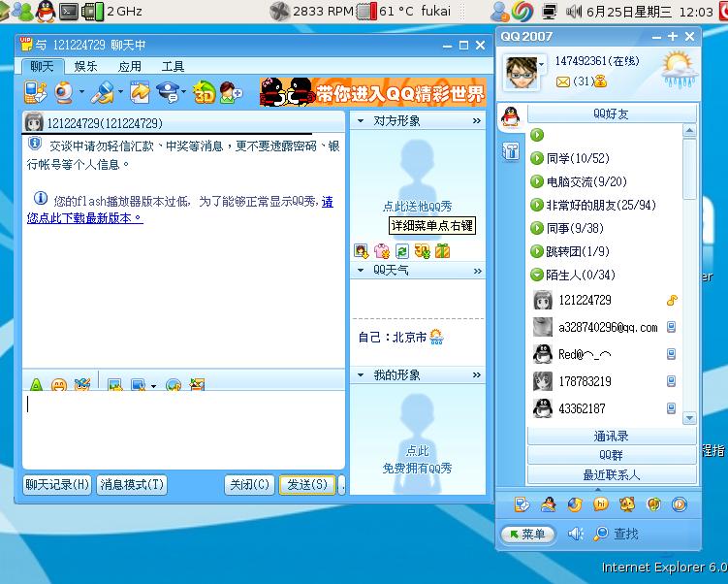Click the weather sun-cloud icon in QQ 2007
This screenshot has height=584, width=728.
pyautogui.click(x=680, y=70)
